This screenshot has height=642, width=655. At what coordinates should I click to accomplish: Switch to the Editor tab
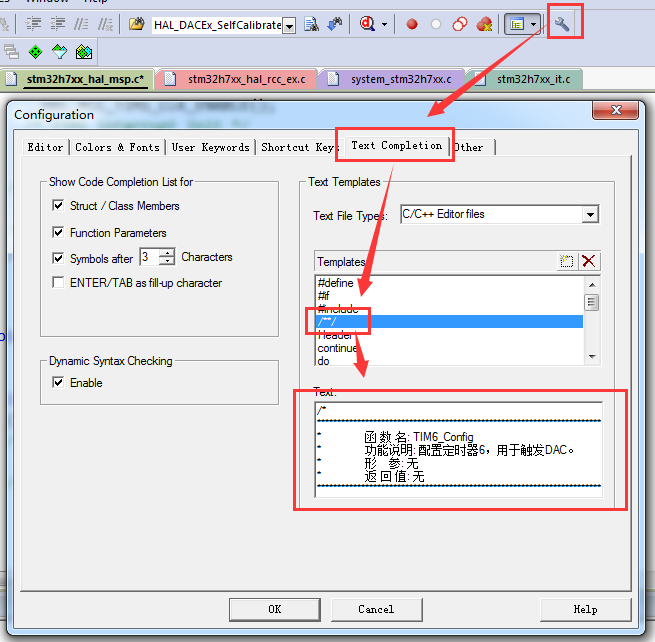[45, 147]
